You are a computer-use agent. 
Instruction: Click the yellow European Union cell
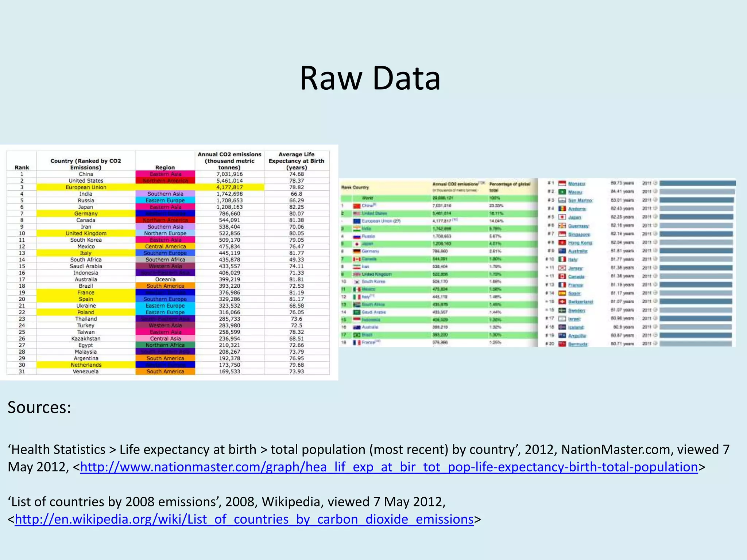(86, 187)
